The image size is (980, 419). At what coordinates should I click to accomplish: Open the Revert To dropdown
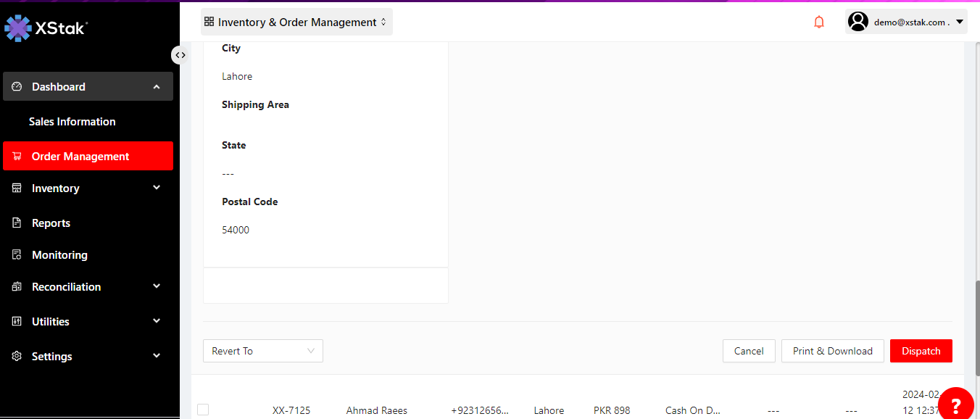pyautogui.click(x=262, y=351)
